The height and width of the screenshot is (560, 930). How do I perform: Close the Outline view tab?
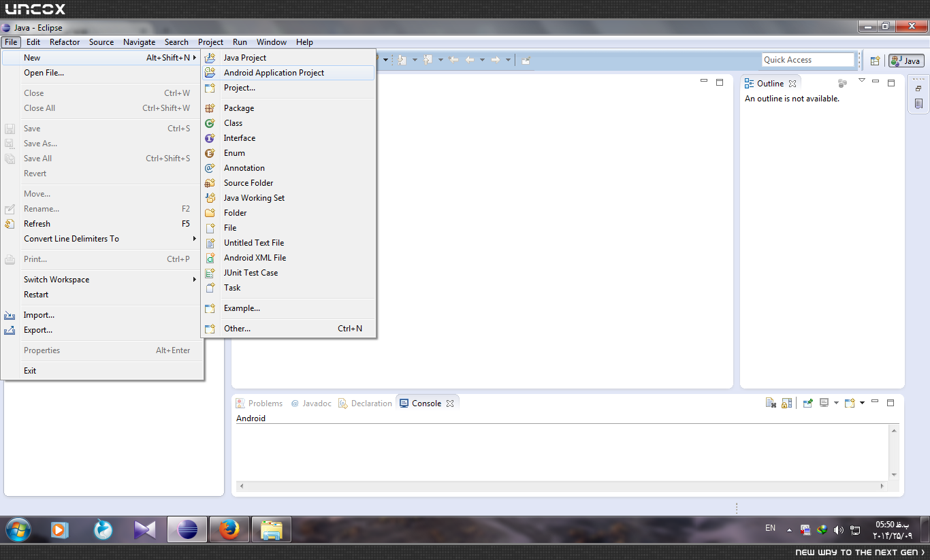pyautogui.click(x=792, y=84)
